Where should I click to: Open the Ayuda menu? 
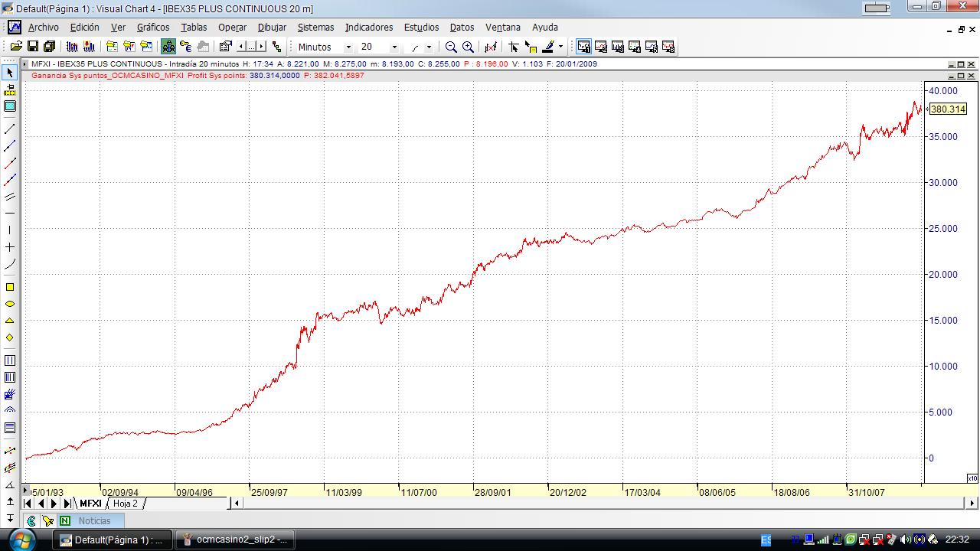coord(545,27)
